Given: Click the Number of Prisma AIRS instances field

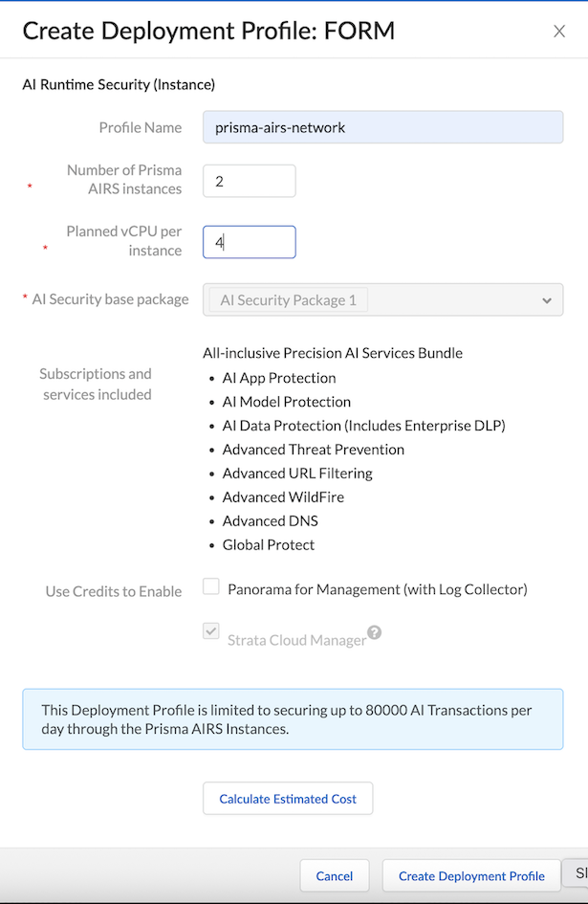Looking at the screenshot, I should (249, 180).
